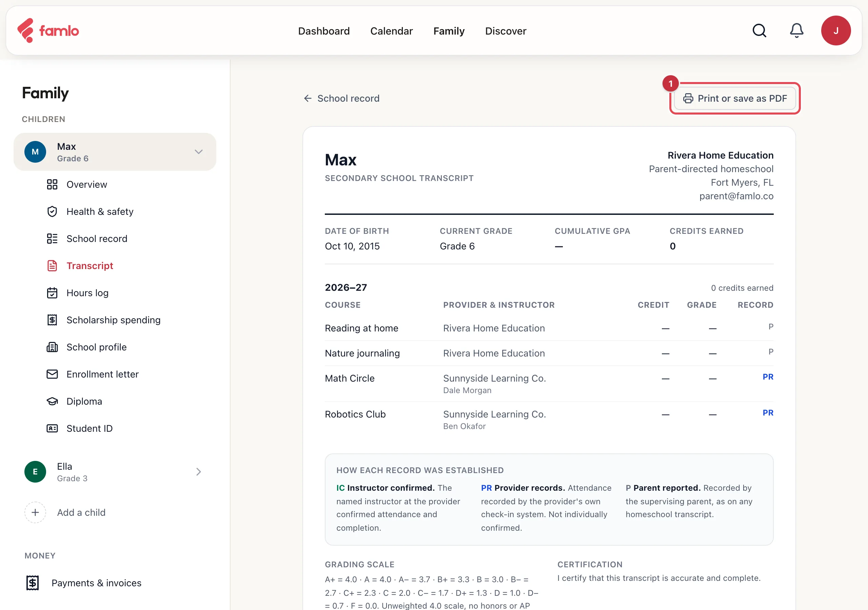Screen dimensions: 868x610
Task: Click the famlo logo
Action: [x=48, y=30]
